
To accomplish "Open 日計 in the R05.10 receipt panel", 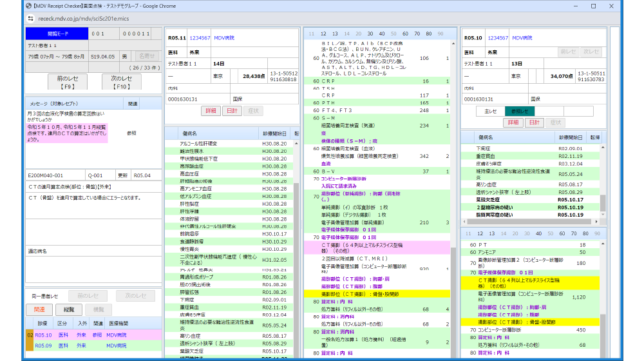I will coord(533,122).
